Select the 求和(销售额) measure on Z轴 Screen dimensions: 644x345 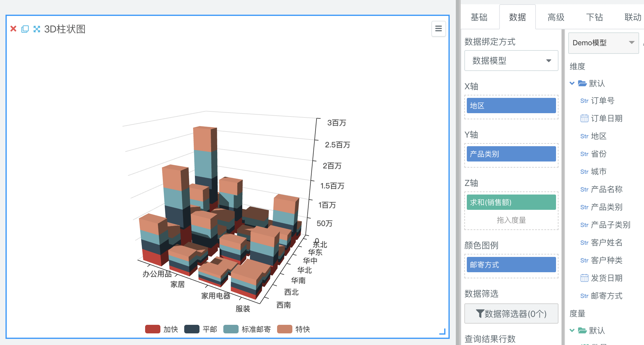coord(511,202)
